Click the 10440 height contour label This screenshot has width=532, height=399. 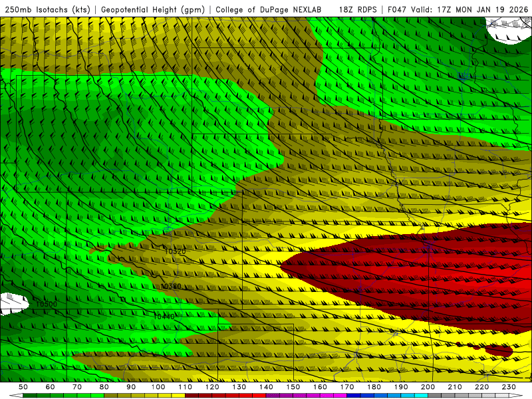(x=164, y=317)
